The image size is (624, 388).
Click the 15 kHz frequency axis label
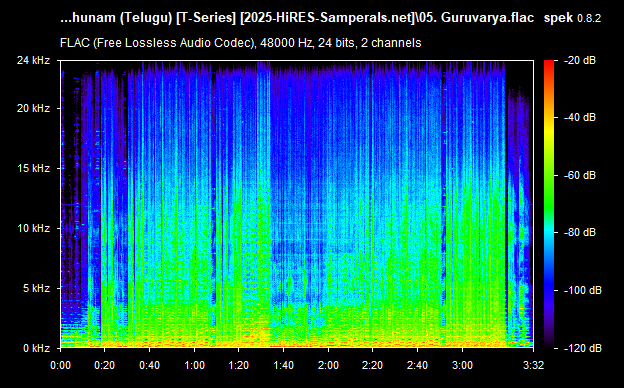33,168
